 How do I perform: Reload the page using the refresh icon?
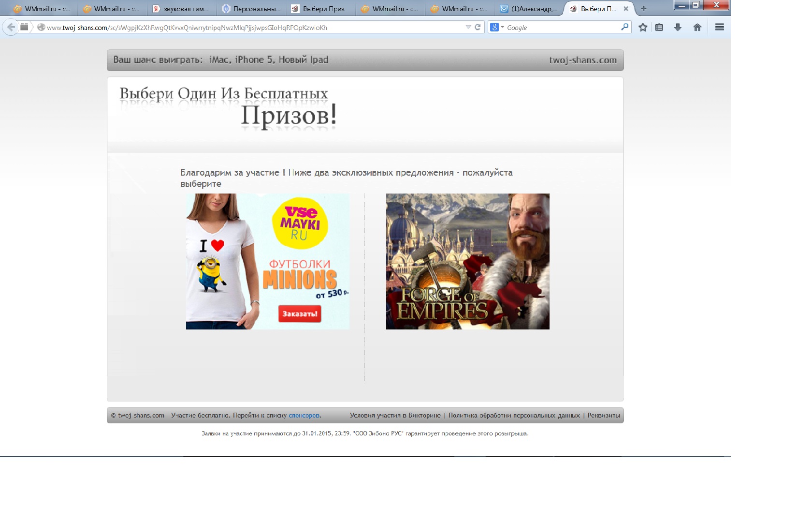[x=478, y=27]
